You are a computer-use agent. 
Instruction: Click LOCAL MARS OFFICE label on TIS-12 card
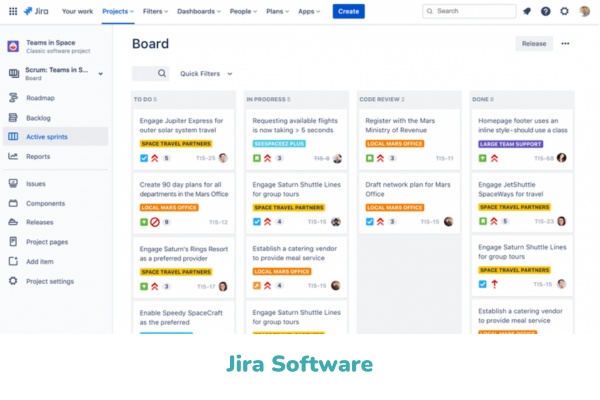pyautogui.click(x=169, y=207)
